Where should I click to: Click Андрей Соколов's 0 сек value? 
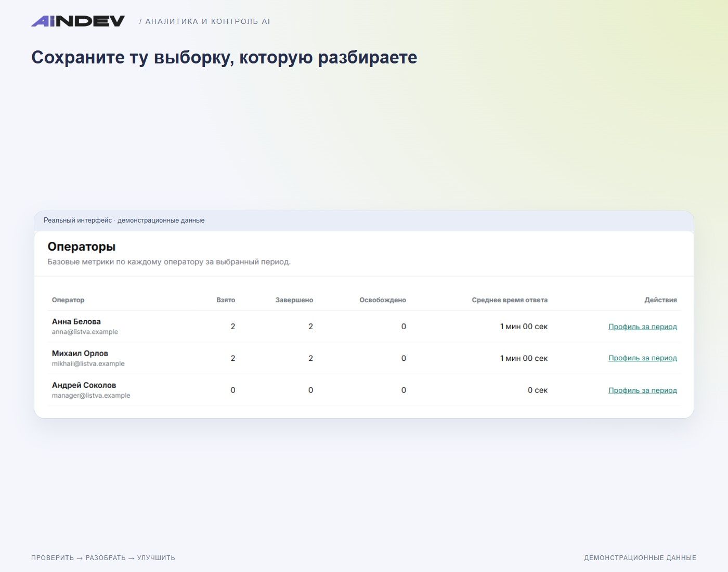(x=538, y=390)
